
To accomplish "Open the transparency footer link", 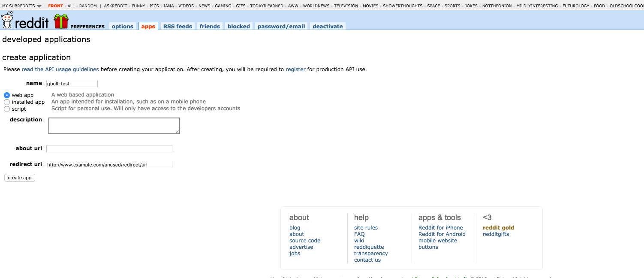I will (371, 254).
